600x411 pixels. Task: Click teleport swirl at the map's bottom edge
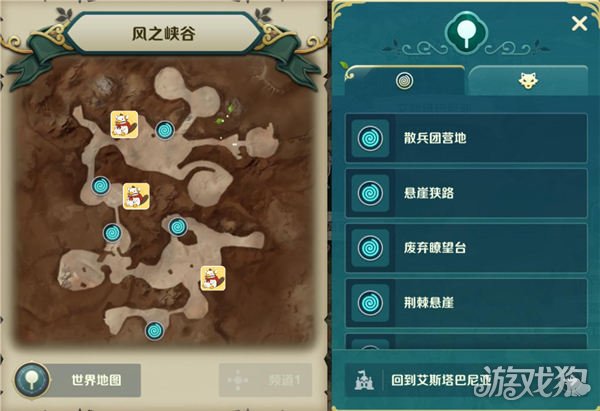click(155, 331)
